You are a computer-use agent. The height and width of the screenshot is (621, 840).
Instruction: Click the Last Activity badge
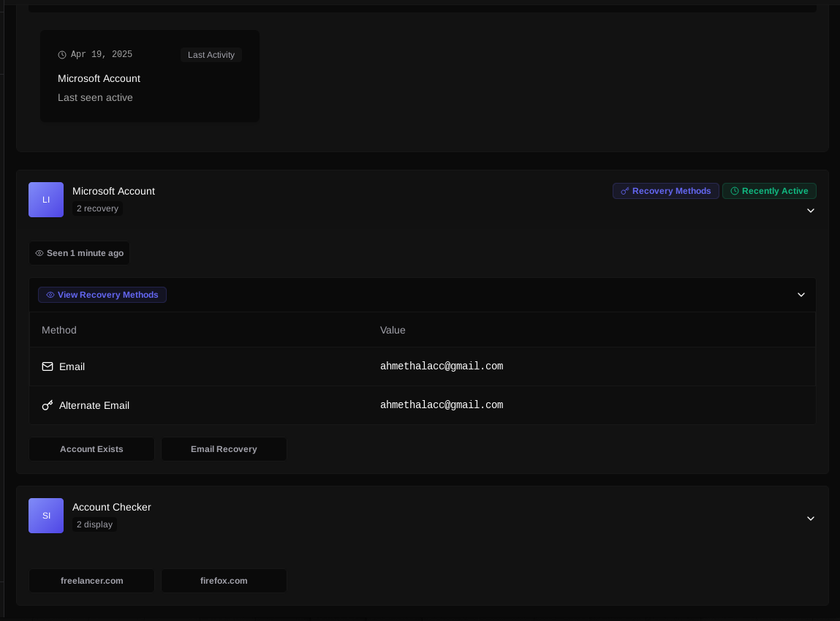(211, 55)
